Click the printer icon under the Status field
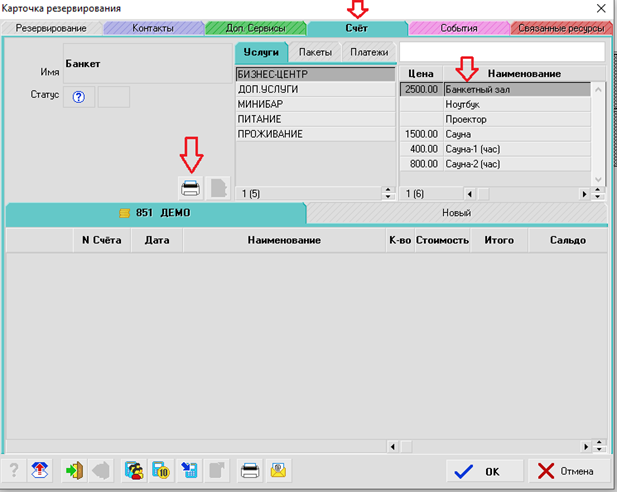Image resolution: width=617 pixels, height=492 pixels. pos(190,187)
